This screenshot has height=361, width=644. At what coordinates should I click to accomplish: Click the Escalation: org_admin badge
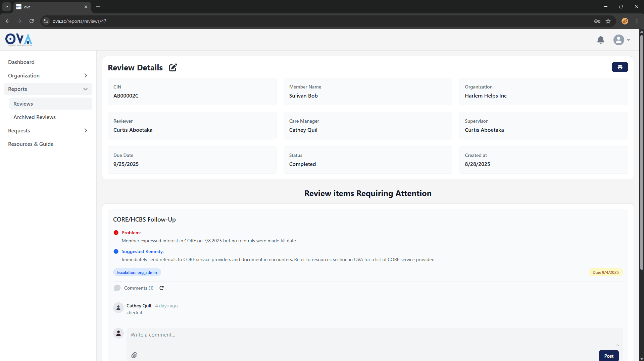137,273
